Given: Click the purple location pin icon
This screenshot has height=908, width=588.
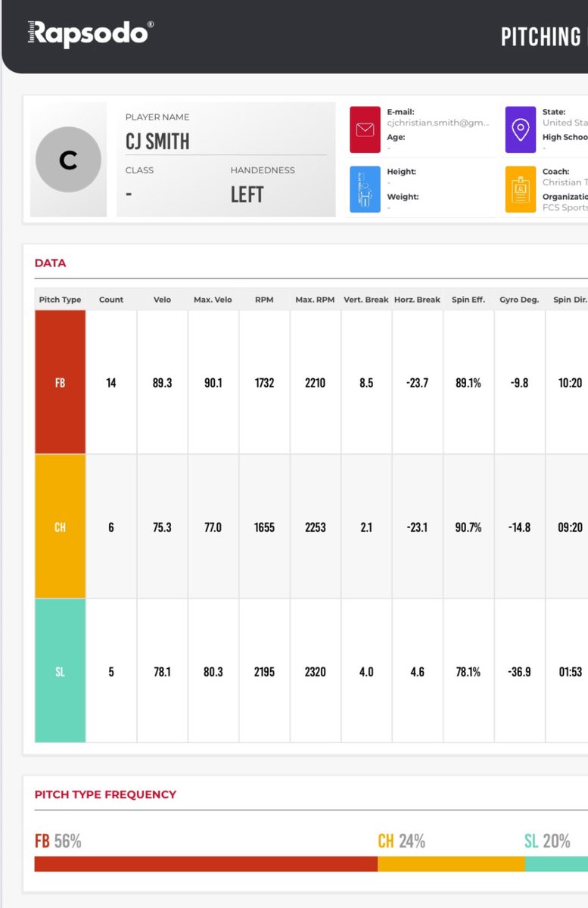Looking at the screenshot, I should pos(521,129).
